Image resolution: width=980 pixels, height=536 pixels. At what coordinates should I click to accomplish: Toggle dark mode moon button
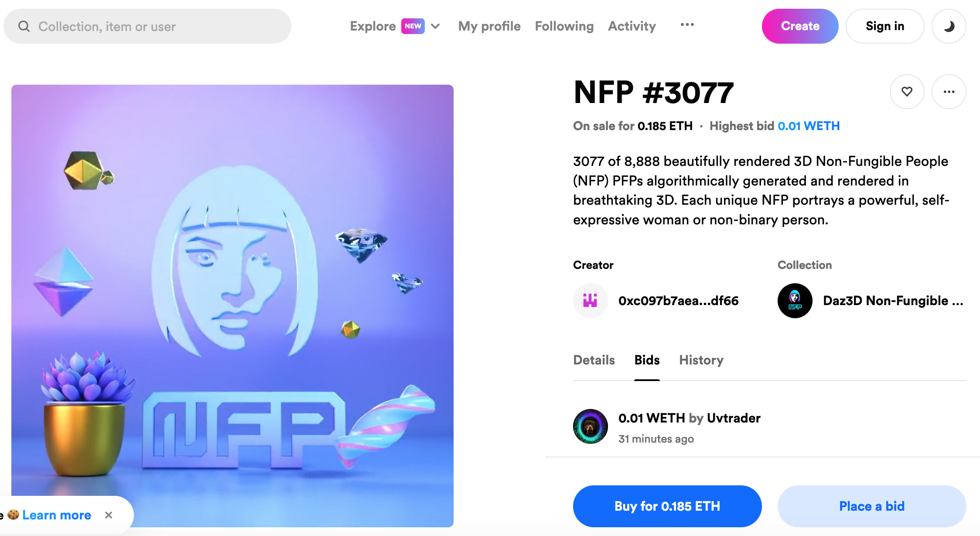[949, 26]
